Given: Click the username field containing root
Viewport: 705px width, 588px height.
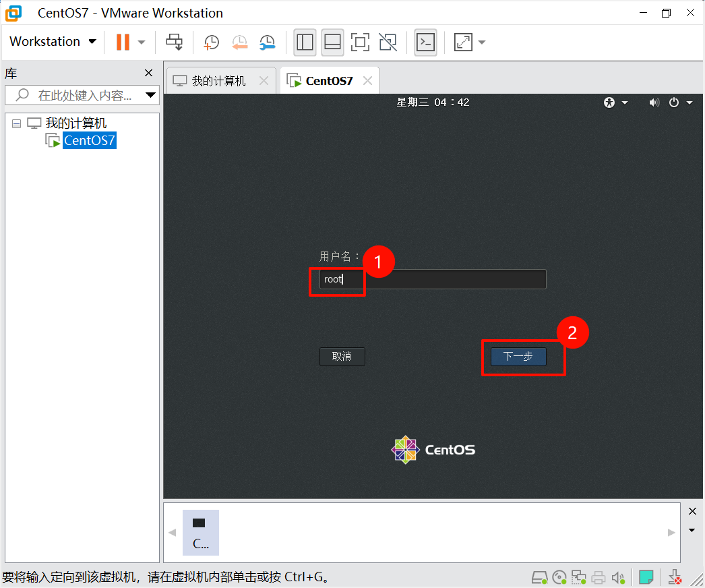Looking at the screenshot, I should pos(433,279).
